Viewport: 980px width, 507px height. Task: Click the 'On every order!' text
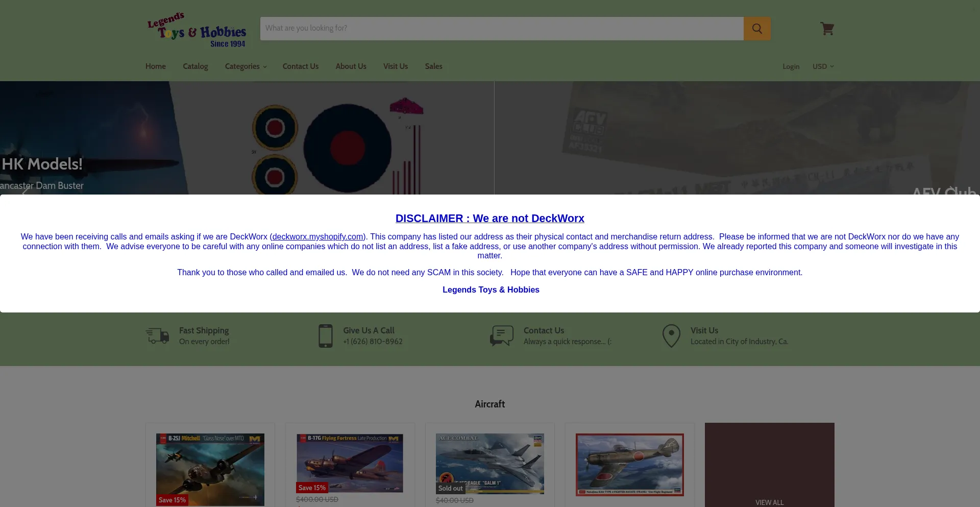[x=204, y=342]
